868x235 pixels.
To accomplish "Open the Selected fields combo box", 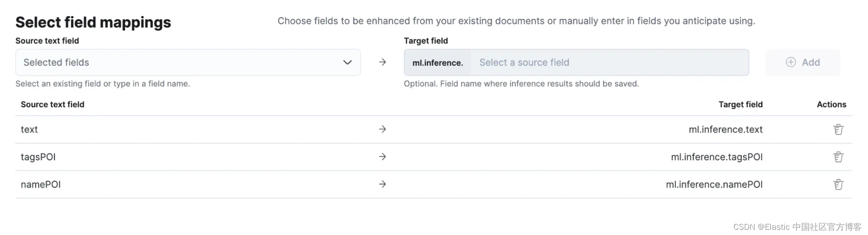I will point(182,63).
